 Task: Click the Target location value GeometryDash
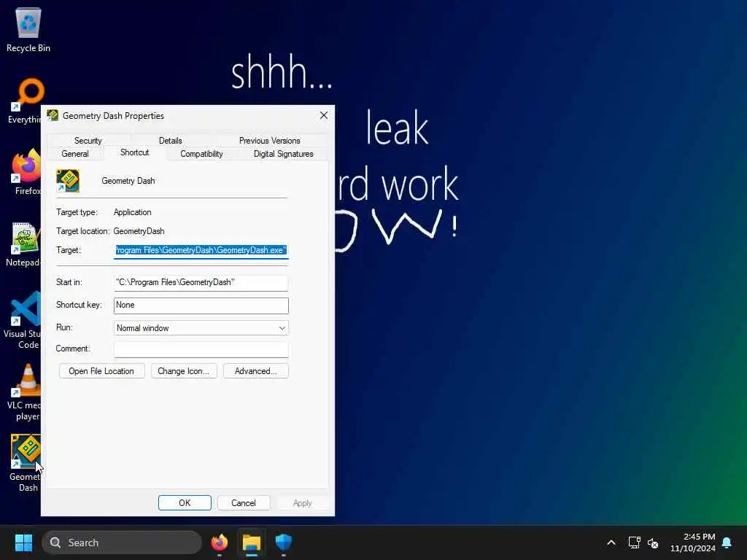tap(139, 231)
